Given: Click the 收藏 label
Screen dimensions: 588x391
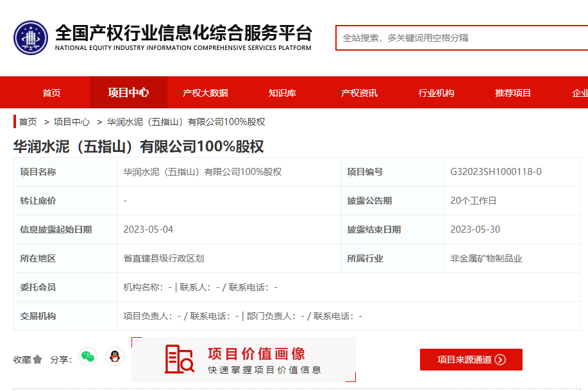Looking at the screenshot, I should (22, 360).
